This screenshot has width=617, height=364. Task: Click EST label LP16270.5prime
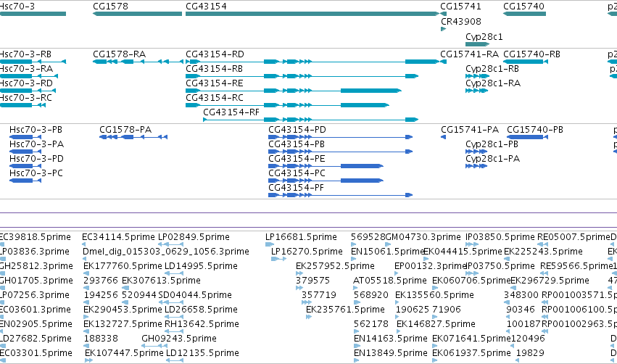click(x=307, y=252)
